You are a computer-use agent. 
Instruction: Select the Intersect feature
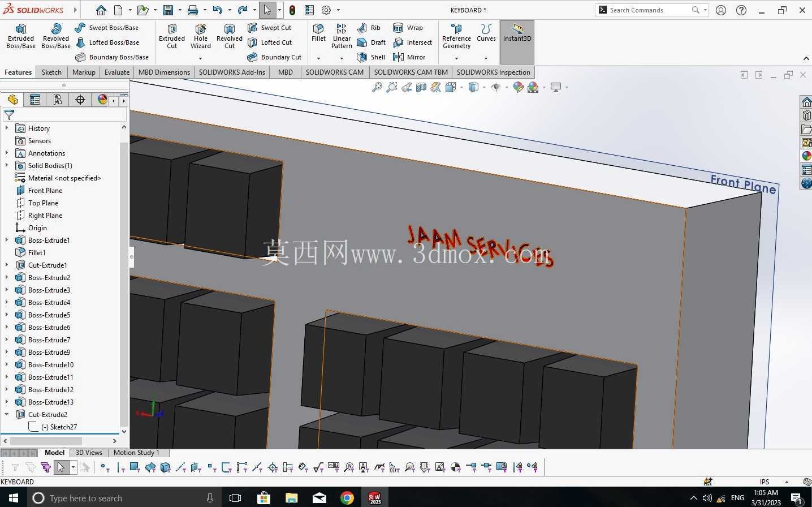coord(412,42)
